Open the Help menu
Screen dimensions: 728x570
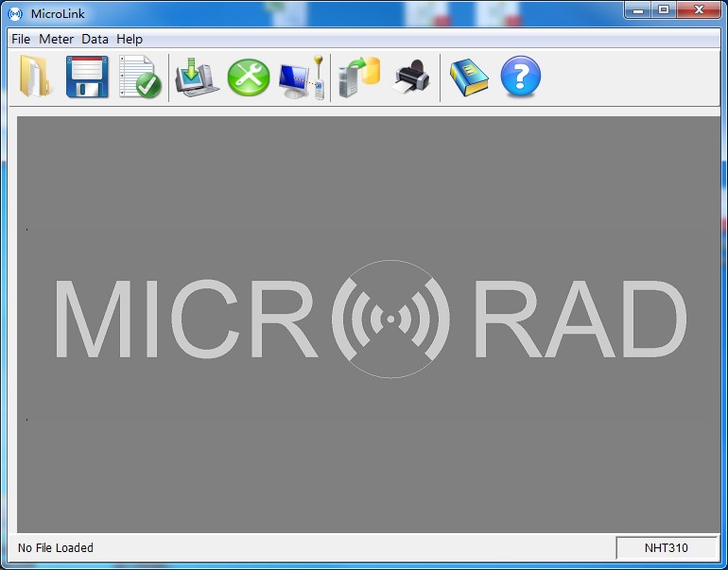(130, 39)
